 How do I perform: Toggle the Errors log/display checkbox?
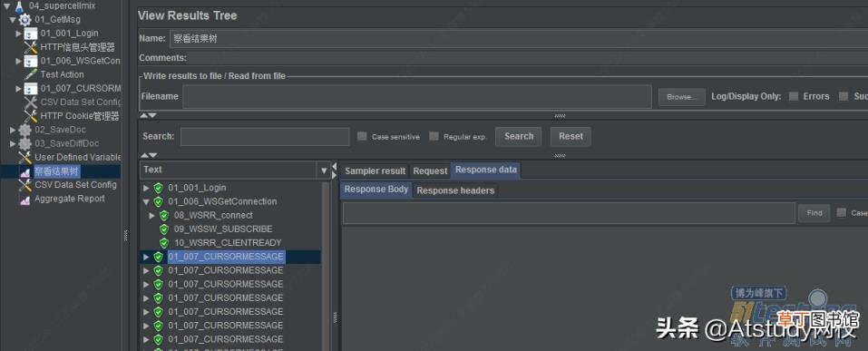tap(794, 96)
